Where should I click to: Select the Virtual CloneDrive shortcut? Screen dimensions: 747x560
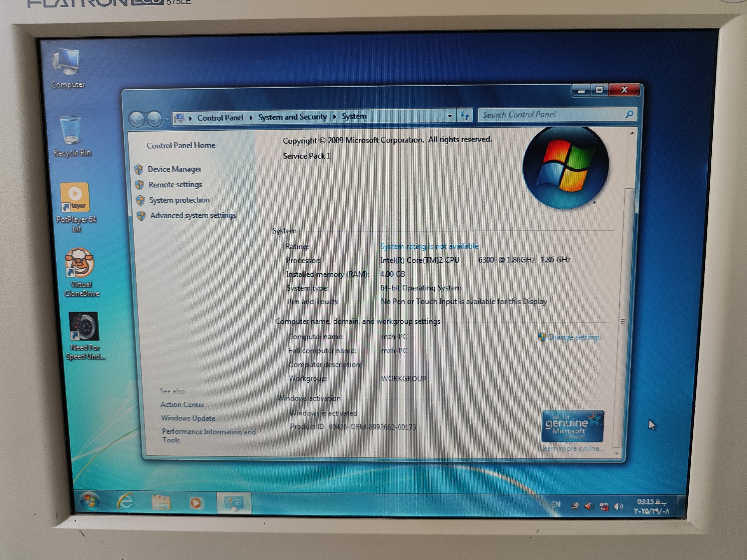click(81, 272)
